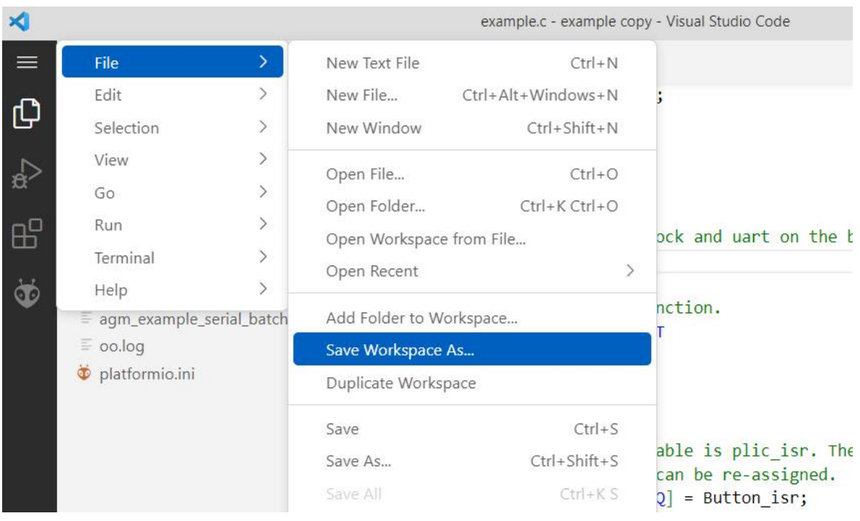This screenshot has width=860, height=521.
Task: Click the Button_isr; code text in editor
Action: tap(755, 498)
